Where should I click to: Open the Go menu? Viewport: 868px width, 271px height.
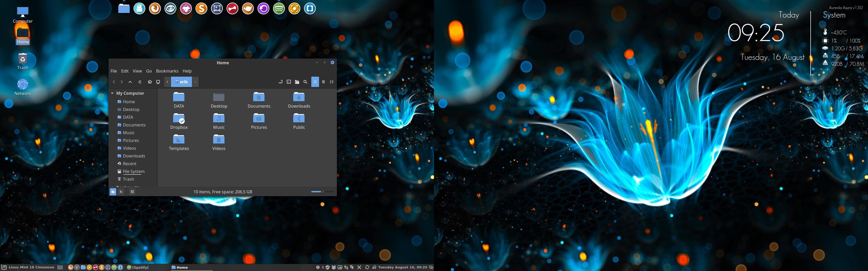(x=149, y=71)
